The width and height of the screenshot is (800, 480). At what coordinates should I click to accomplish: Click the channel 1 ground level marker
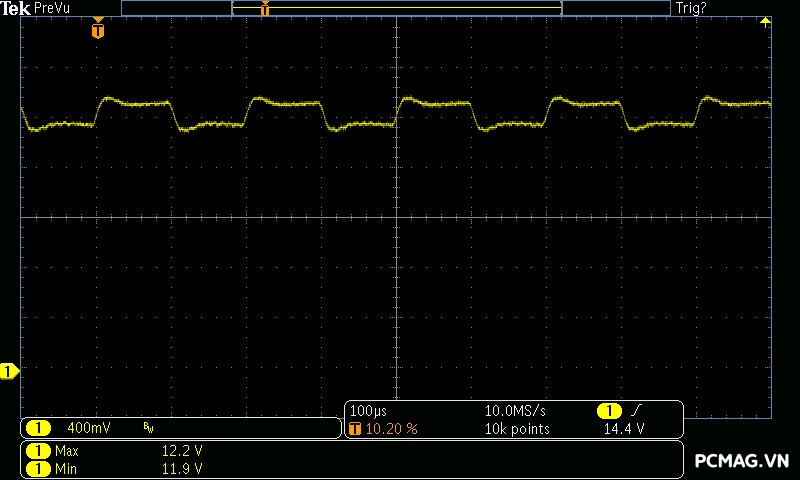click(x=9, y=372)
